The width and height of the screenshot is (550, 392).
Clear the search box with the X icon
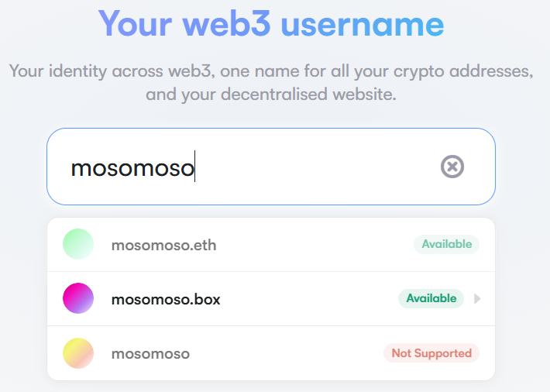[452, 167]
